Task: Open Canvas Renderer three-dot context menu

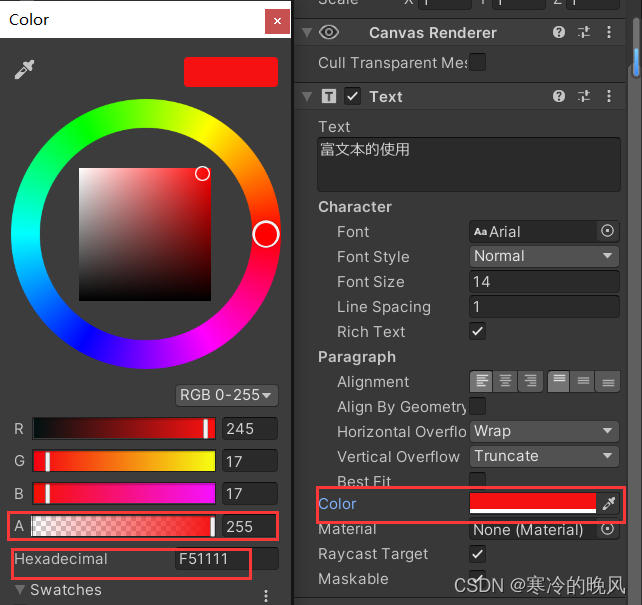Action: [x=609, y=32]
